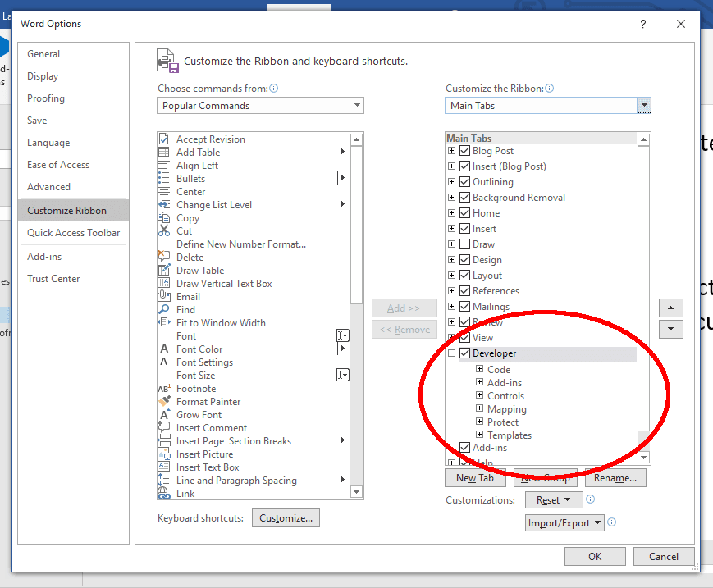The height and width of the screenshot is (588, 713).
Task: Click the Word Options help question mark
Action: coord(643,24)
